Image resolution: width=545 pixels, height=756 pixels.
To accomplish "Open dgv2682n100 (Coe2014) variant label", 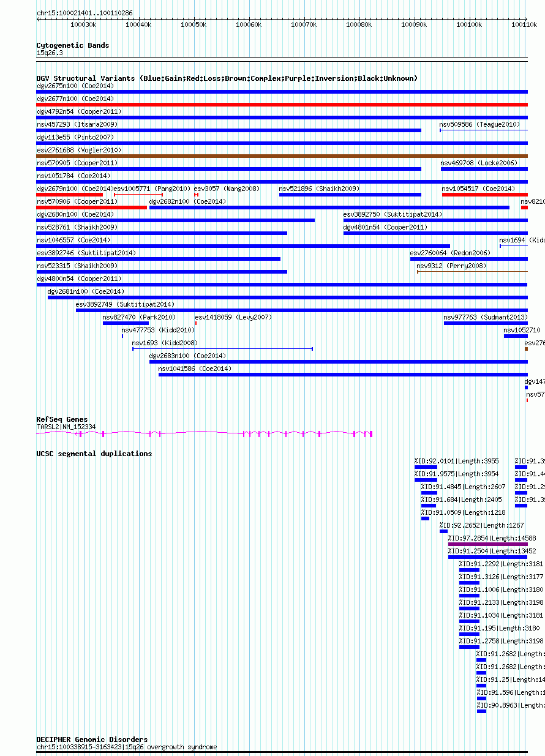I will 187,201.
